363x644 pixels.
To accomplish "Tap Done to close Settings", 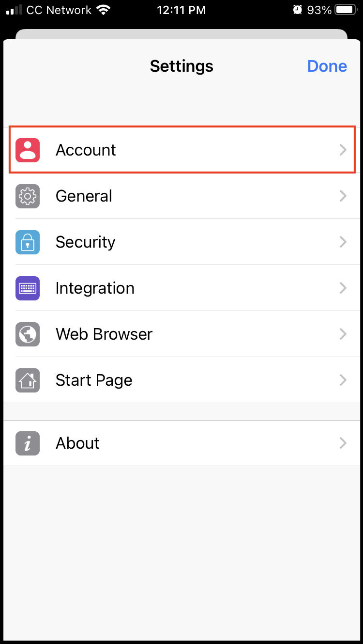I will click(327, 66).
